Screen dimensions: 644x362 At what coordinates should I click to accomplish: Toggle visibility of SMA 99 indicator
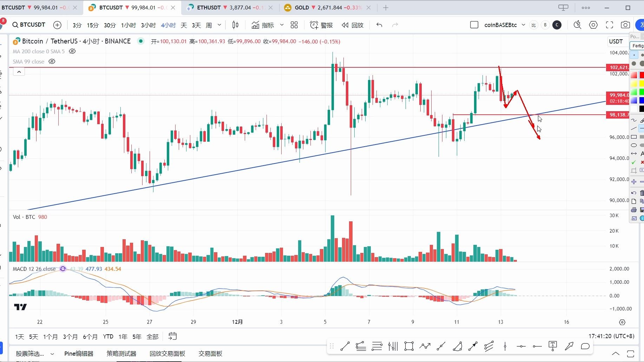(x=52, y=61)
